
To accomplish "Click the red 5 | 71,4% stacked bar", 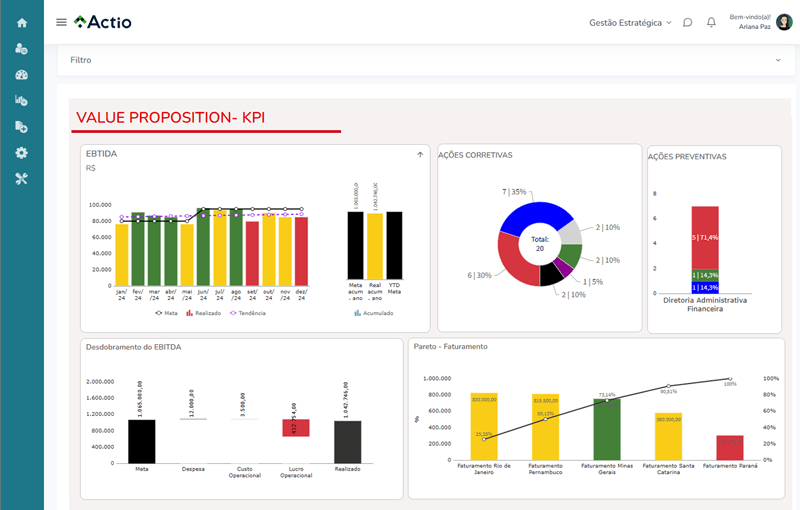I will click(x=705, y=237).
